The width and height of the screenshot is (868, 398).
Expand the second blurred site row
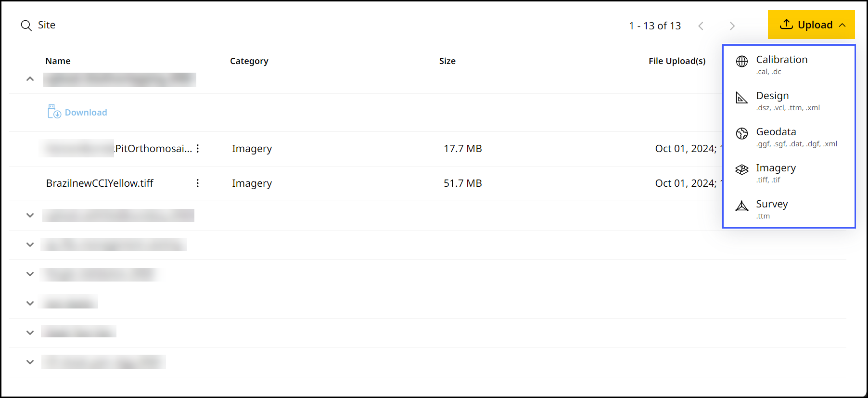[x=30, y=215]
